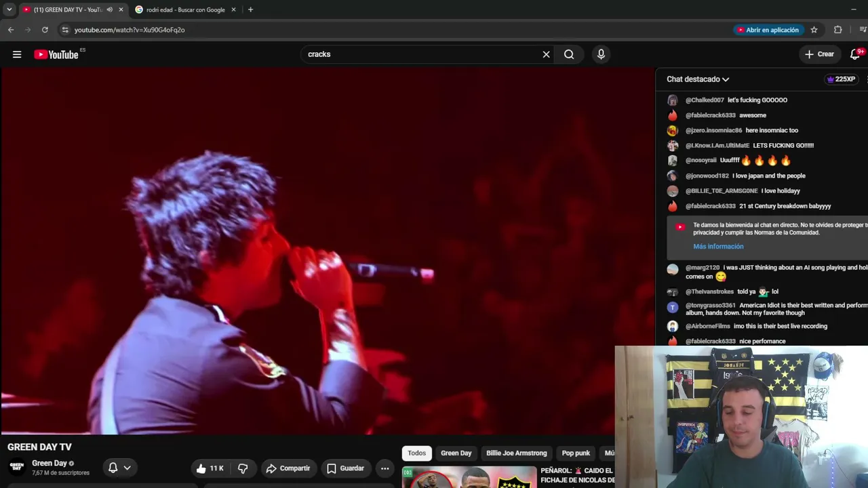Click username @fabielcrack6333 beside 'awesome'
The width and height of the screenshot is (868, 488).
(711, 115)
